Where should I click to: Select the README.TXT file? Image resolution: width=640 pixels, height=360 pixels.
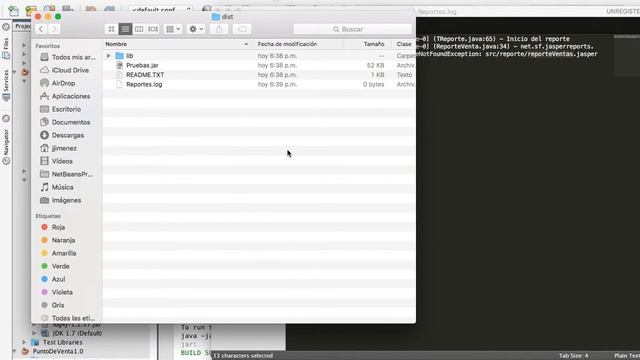(x=145, y=75)
